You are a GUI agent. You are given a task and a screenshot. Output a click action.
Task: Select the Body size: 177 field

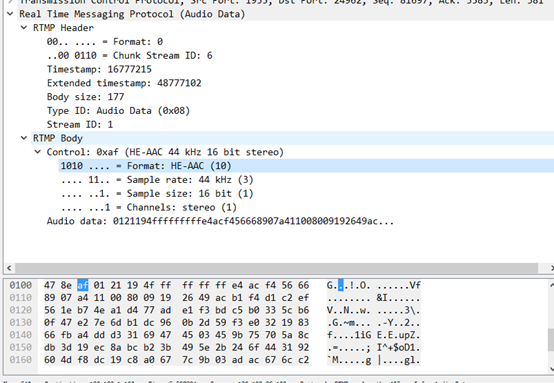(86, 97)
